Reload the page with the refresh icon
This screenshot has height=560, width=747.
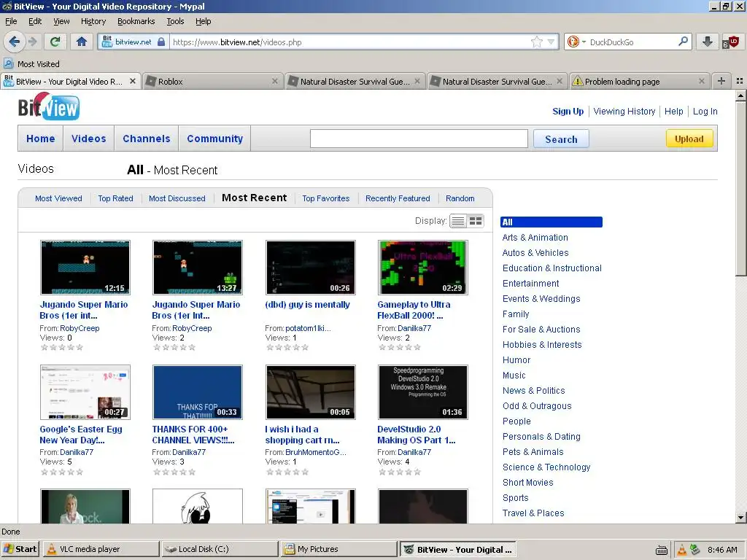click(x=55, y=42)
